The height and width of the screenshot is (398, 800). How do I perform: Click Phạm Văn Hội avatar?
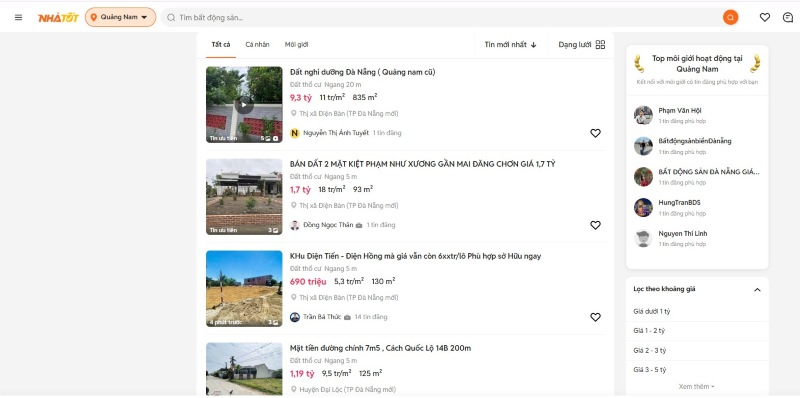[x=643, y=115]
